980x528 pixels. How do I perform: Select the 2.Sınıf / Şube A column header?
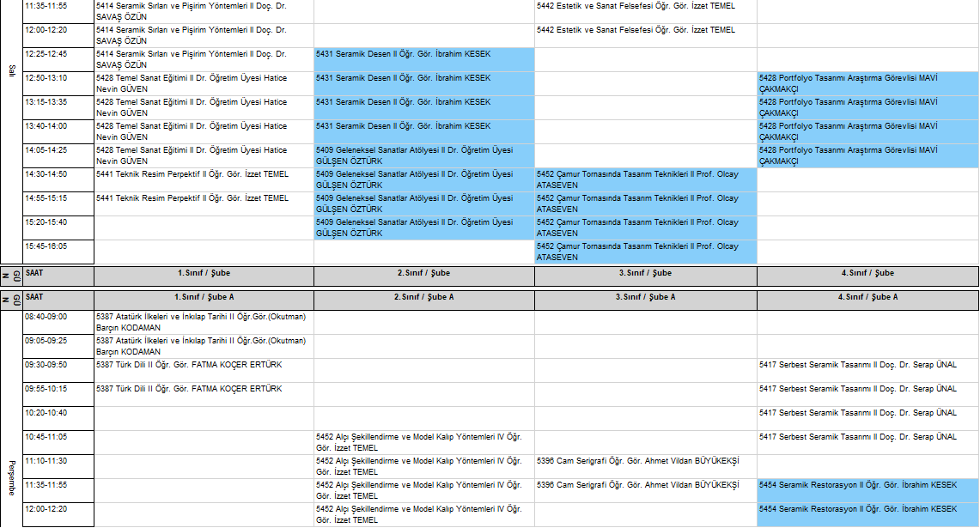423,297
